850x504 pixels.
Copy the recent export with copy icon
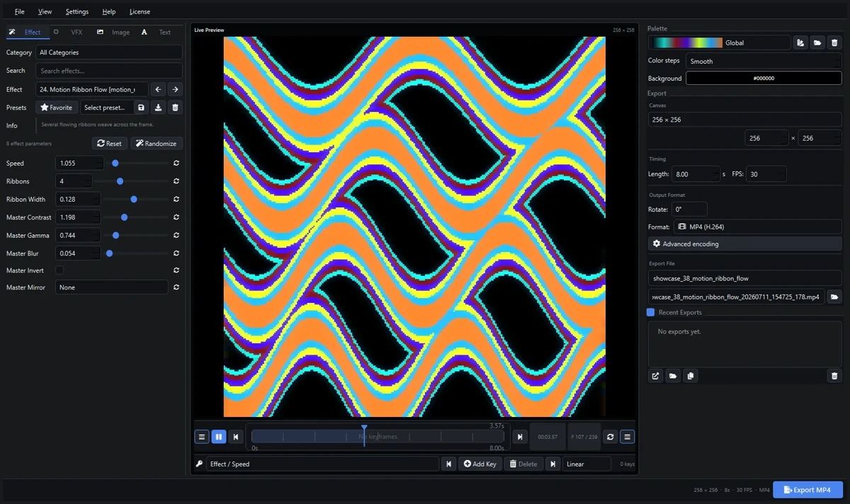click(691, 376)
